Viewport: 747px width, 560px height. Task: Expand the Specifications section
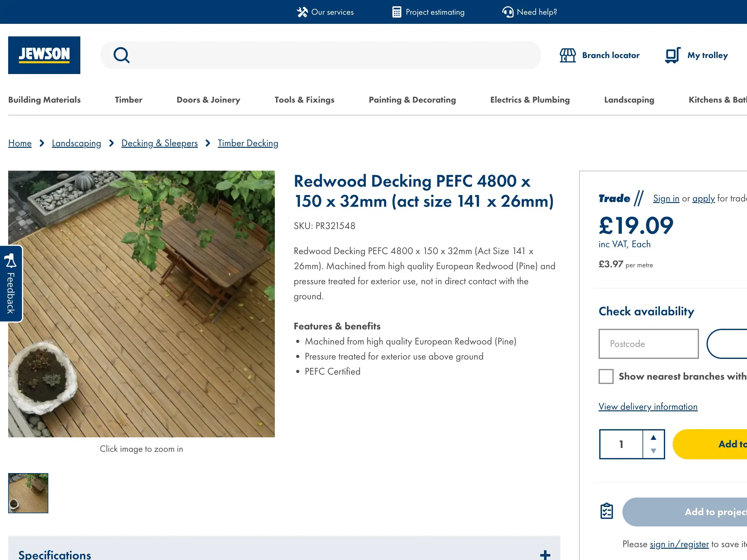tap(545, 554)
